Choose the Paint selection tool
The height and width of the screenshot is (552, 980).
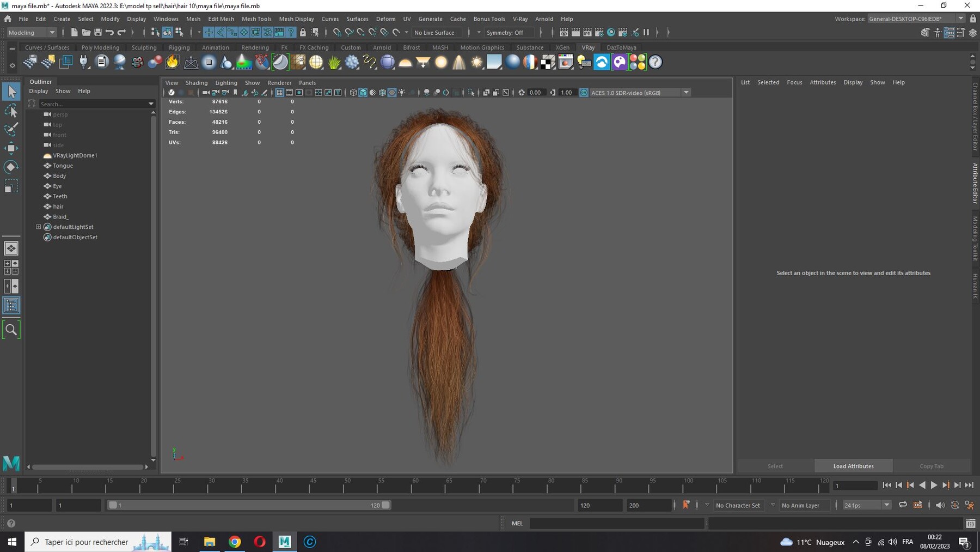click(11, 130)
